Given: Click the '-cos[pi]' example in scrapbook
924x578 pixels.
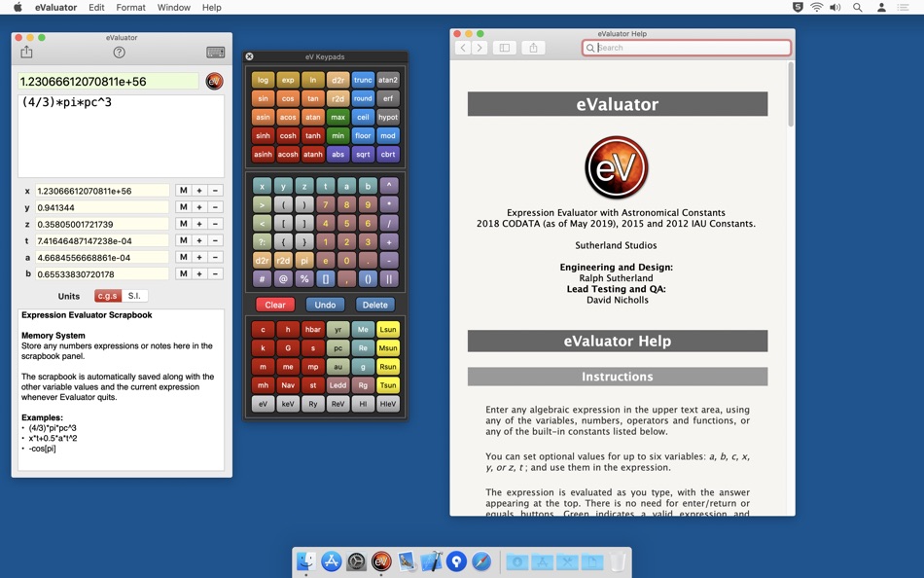Looking at the screenshot, I should (x=43, y=449).
